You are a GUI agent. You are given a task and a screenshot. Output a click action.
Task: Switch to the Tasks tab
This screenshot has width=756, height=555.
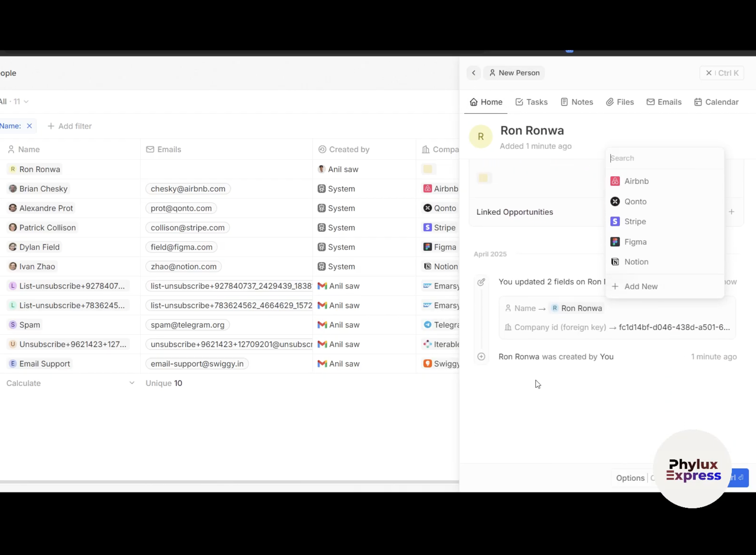click(x=531, y=102)
